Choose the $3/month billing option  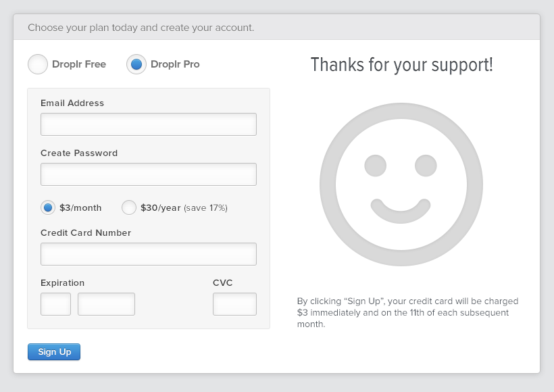48,207
